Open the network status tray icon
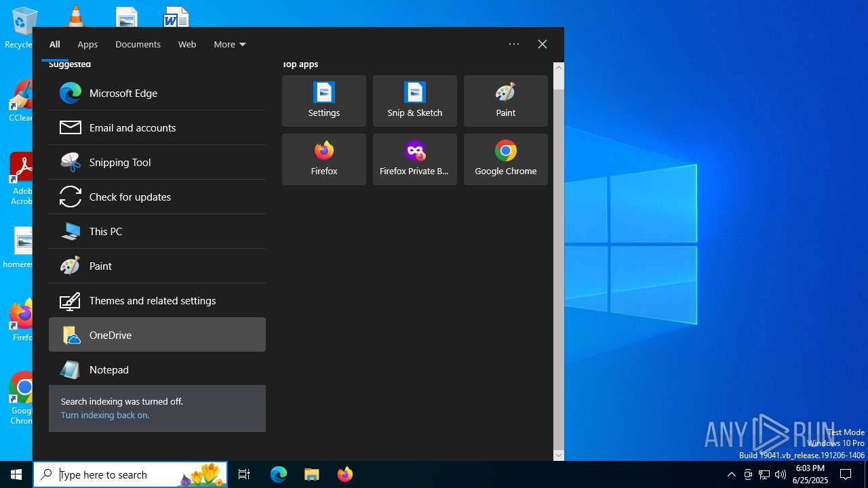The width and height of the screenshot is (868, 488). click(x=764, y=474)
